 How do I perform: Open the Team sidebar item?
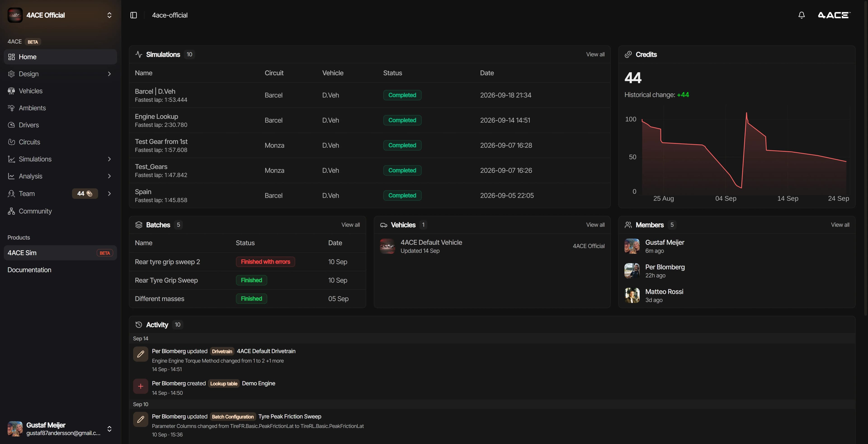(60, 194)
